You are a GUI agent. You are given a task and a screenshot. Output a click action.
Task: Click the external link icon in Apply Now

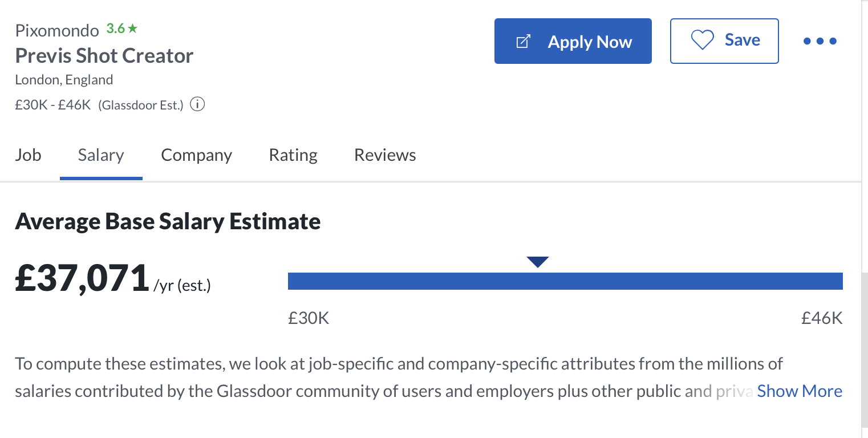click(523, 42)
